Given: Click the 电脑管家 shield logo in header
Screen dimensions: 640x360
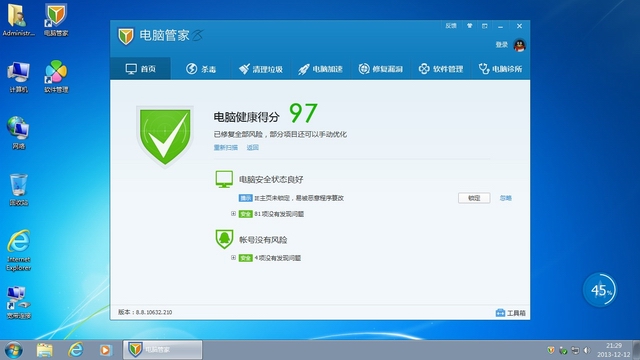Looking at the screenshot, I should coord(126,36).
